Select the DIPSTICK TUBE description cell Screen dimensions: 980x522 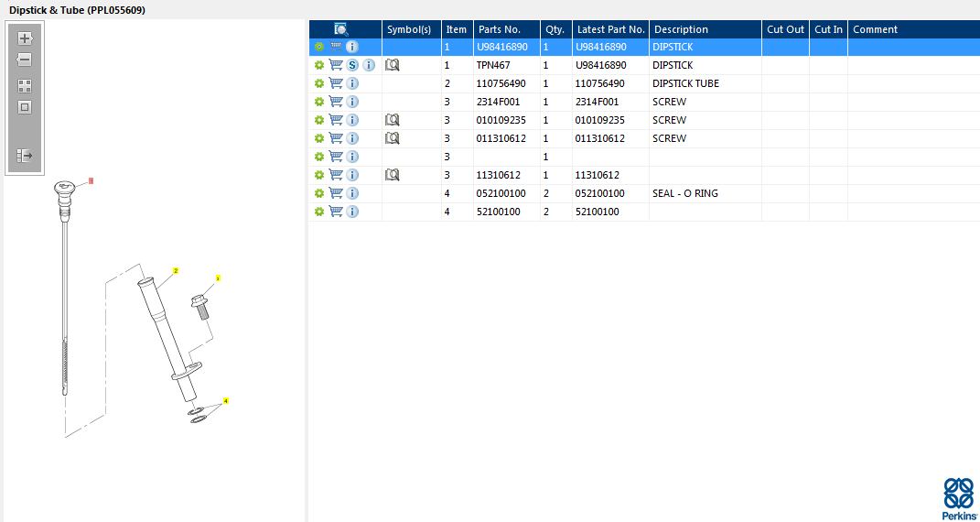(705, 83)
